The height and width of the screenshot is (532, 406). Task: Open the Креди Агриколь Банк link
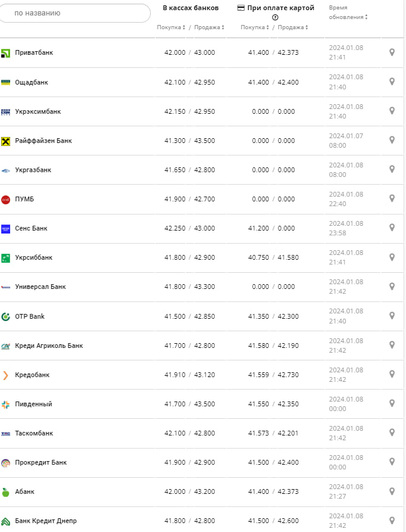click(49, 346)
